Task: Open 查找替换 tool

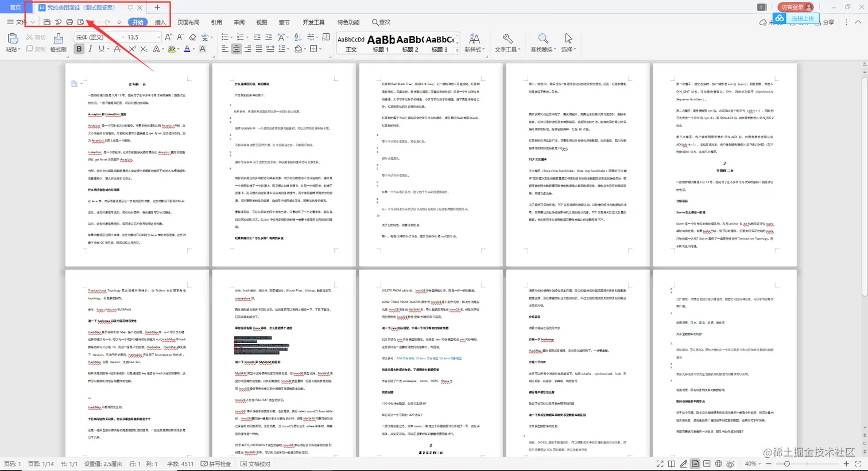Action: [x=543, y=43]
